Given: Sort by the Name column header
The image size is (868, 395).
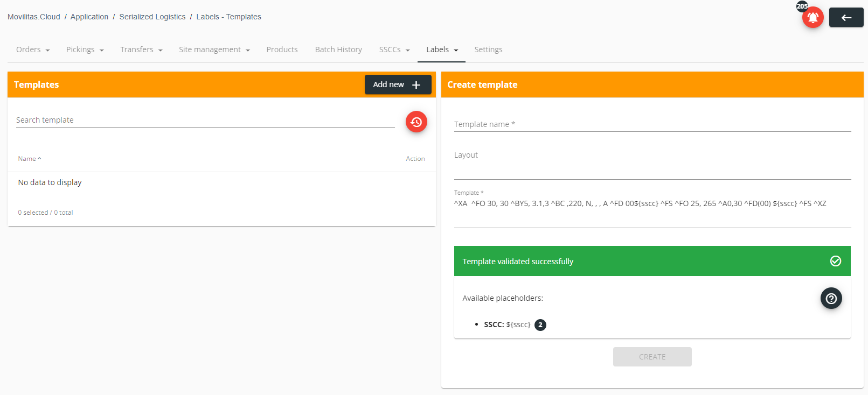Looking at the screenshot, I should pos(30,159).
